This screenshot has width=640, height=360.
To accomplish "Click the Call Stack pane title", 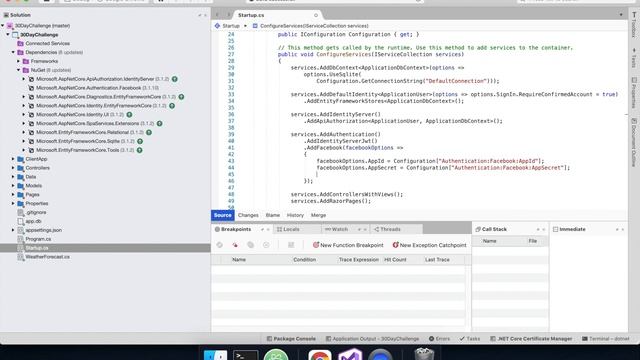I will coord(494,229).
